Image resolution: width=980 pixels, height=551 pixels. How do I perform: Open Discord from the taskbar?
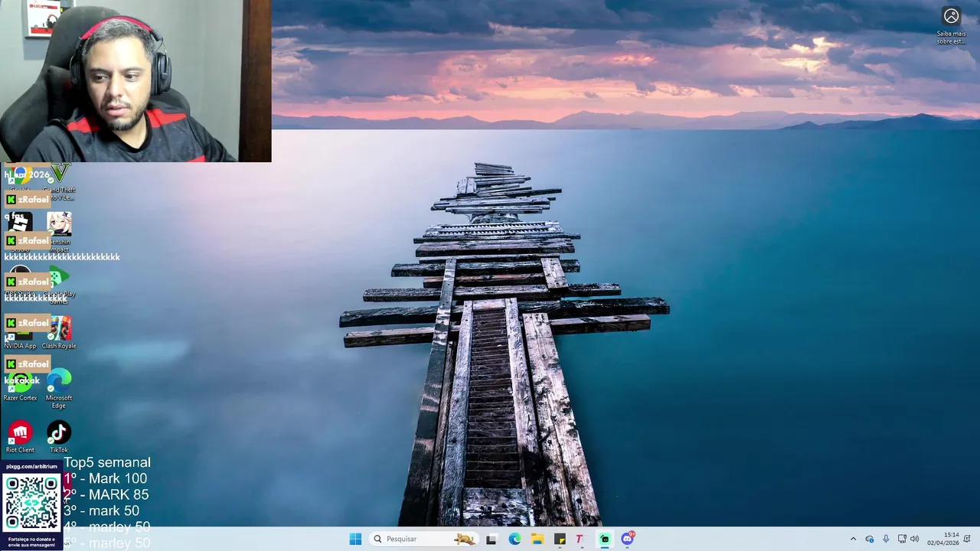click(628, 539)
